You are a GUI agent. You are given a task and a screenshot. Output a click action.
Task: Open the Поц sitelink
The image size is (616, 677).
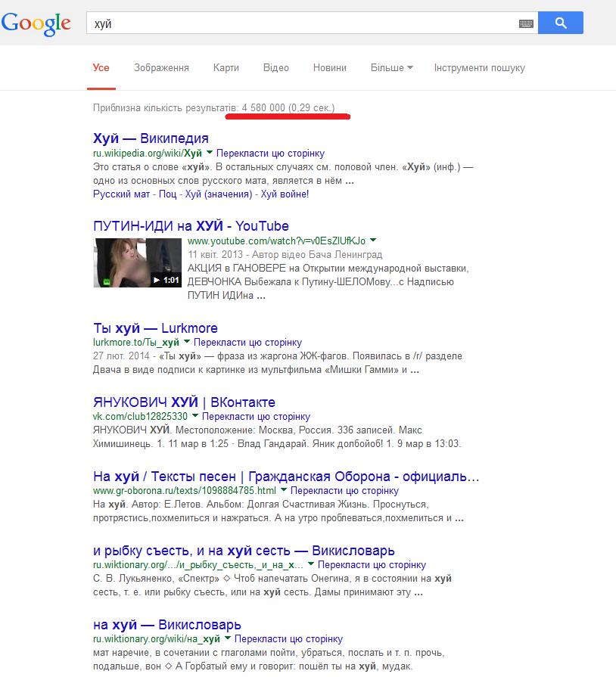pyautogui.click(x=167, y=194)
